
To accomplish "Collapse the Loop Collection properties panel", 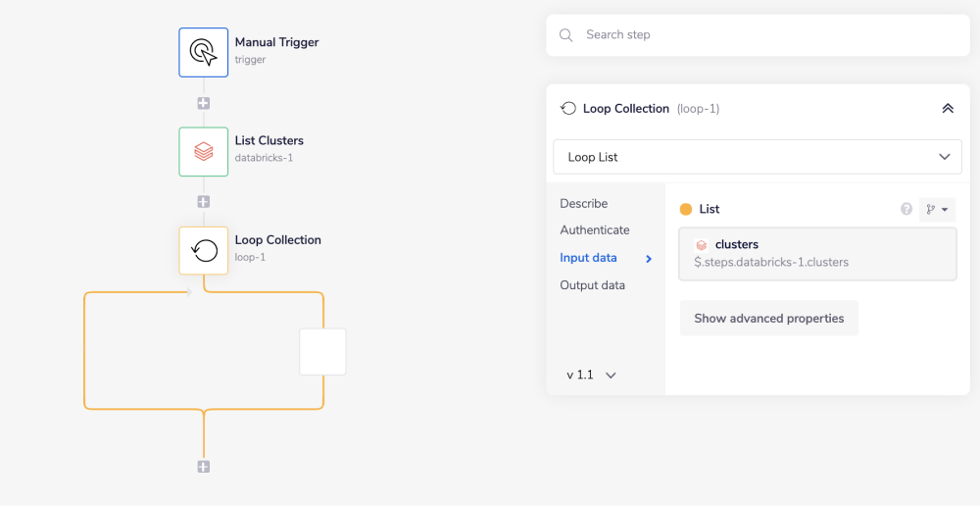I will coord(947,109).
